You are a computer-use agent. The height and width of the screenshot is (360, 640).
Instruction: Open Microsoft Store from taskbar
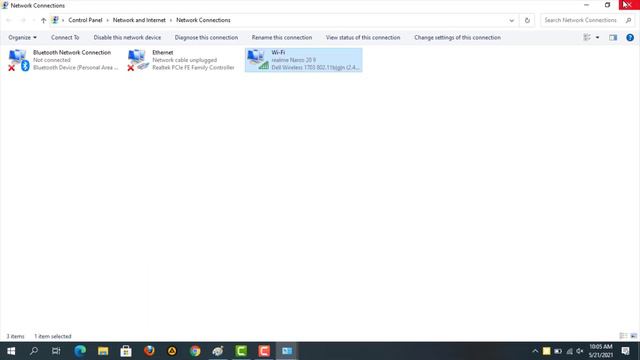pyautogui.click(x=126, y=351)
